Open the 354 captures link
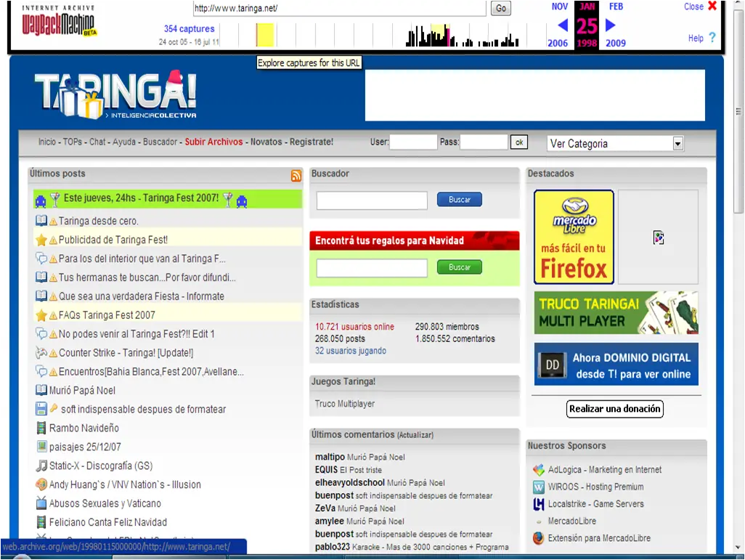Viewport: 745px width, 560px height. pyautogui.click(x=189, y=28)
